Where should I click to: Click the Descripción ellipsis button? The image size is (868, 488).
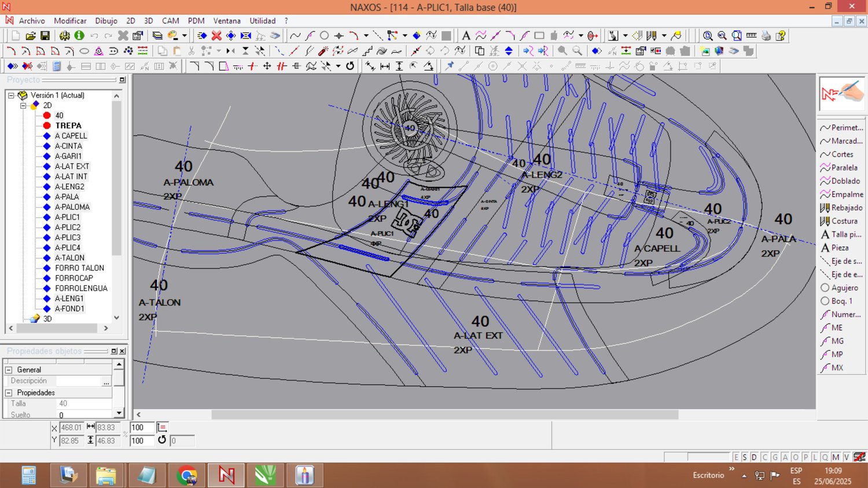(106, 381)
